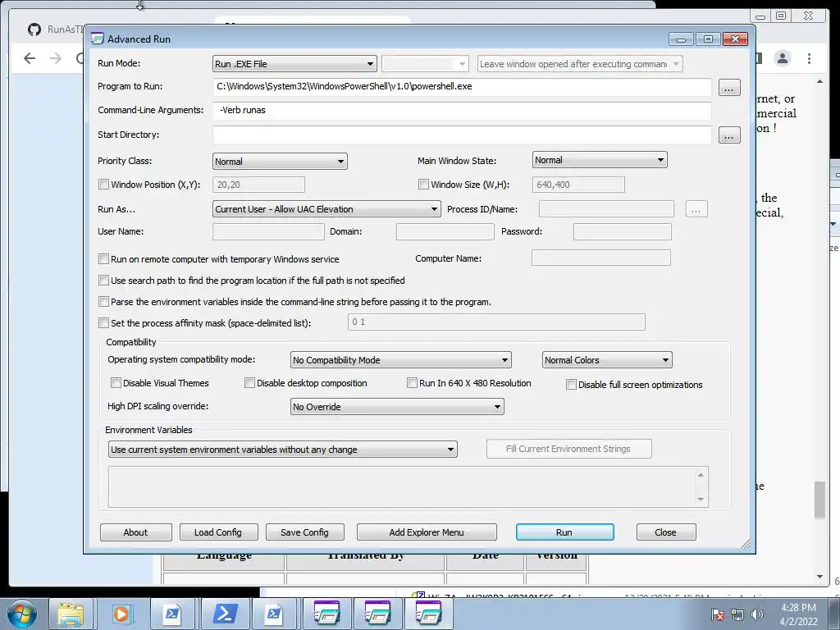The height and width of the screenshot is (630, 840).
Task: Browse for Program to Run file
Action: pyautogui.click(x=729, y=87)
